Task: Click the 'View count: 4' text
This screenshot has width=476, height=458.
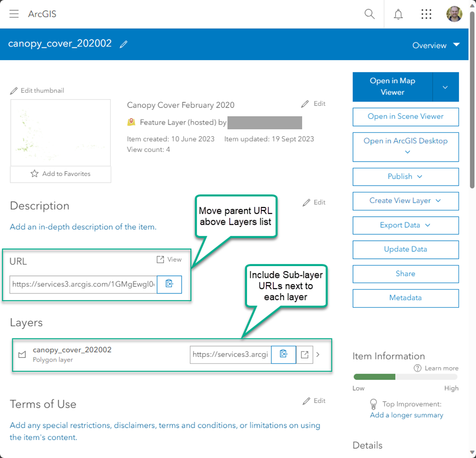Action: pyautogui.click(x=148, y=149)
